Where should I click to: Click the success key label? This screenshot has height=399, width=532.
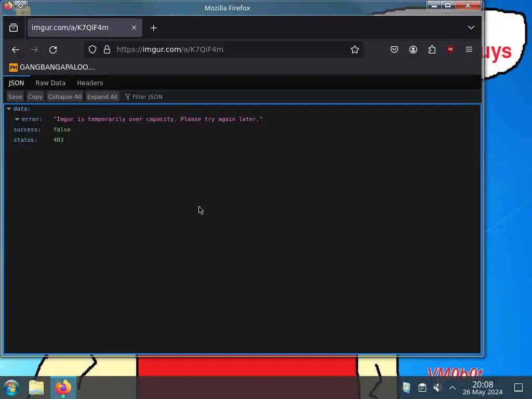coord(27,129)
